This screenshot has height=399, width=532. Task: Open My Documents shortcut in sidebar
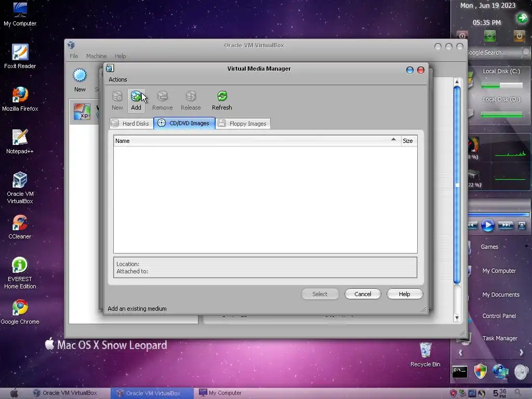pos(501,295)
